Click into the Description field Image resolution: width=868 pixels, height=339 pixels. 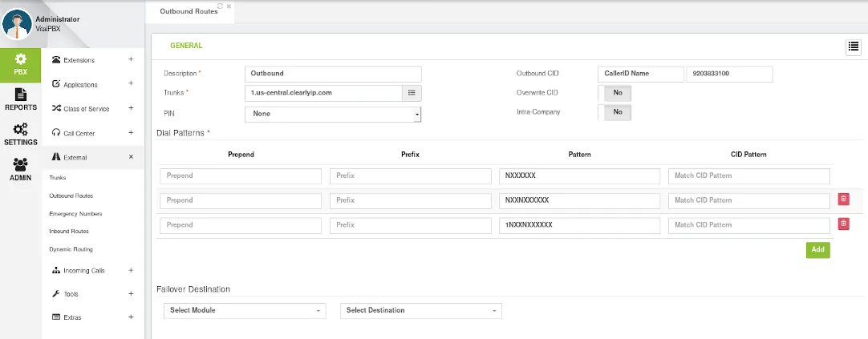(333, 74)
